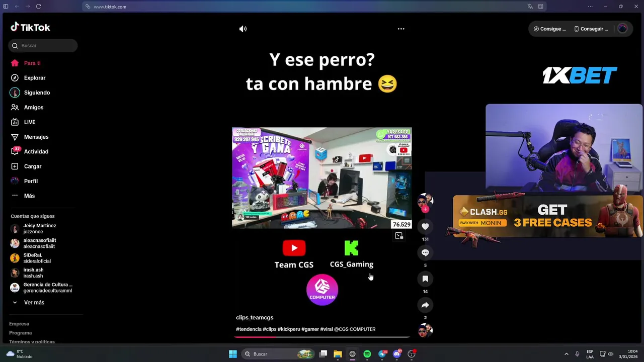Open Spotify from the taskbar
This screenshot has width=644, height=362.
coord(367,354)
